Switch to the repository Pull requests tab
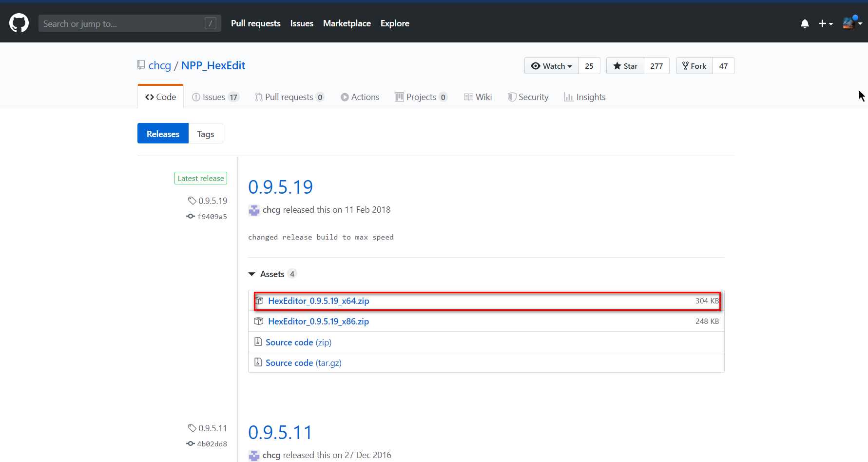This screenshot has width=868, height=462. pyautogui.click(x=289, y=97)
